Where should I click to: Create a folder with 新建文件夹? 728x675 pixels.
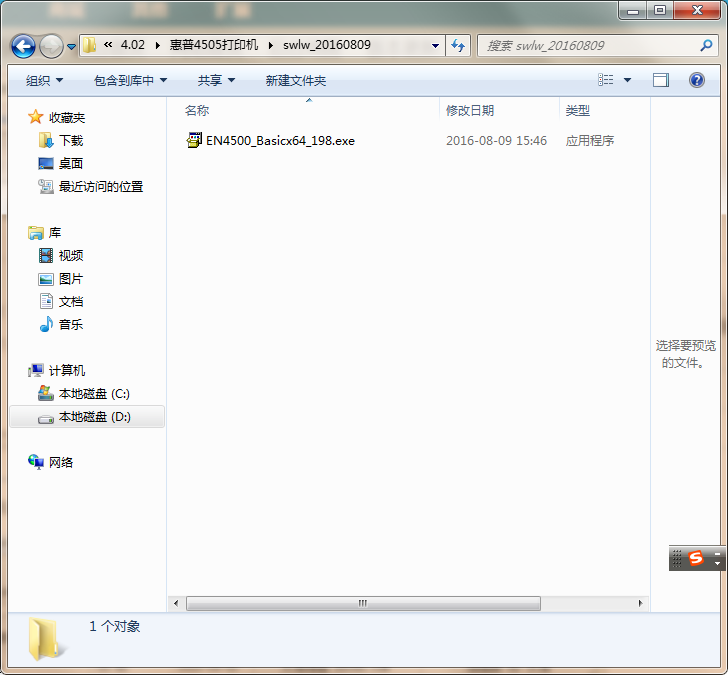296,80
